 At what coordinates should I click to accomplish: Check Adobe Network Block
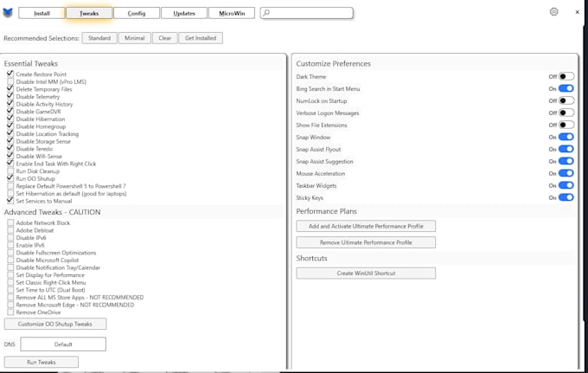[x=10, y=222]
